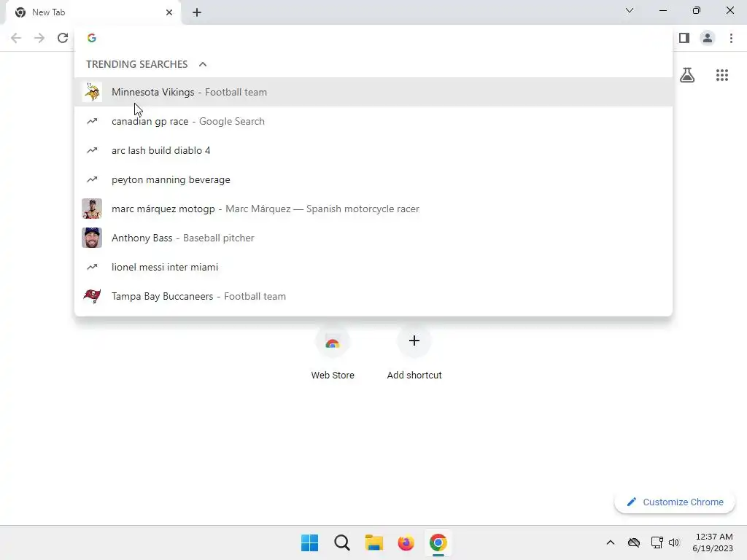Viewport: 747px width, 560px height.
Task: Reload the current page
Action: (x=63, y=38)
